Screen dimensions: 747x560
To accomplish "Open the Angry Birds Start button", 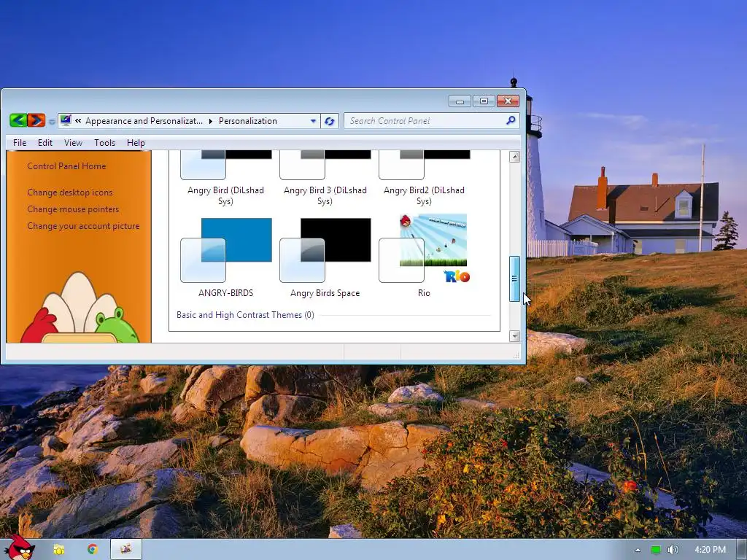I will (19, 548).
